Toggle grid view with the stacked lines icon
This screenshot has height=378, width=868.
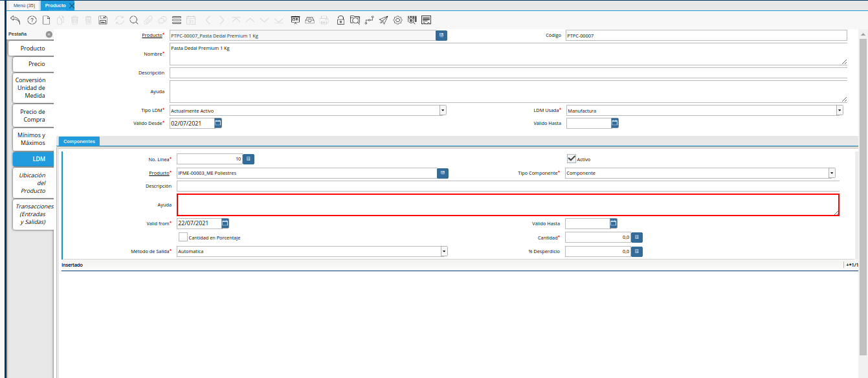[x=176, y=20]
